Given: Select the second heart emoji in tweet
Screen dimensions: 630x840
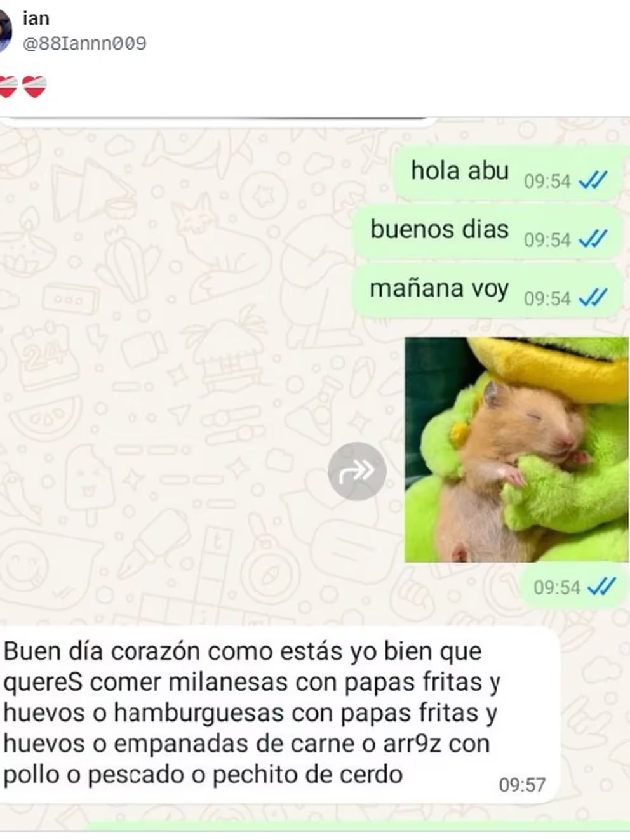Looking at the screenshot, I should (34, 87).
